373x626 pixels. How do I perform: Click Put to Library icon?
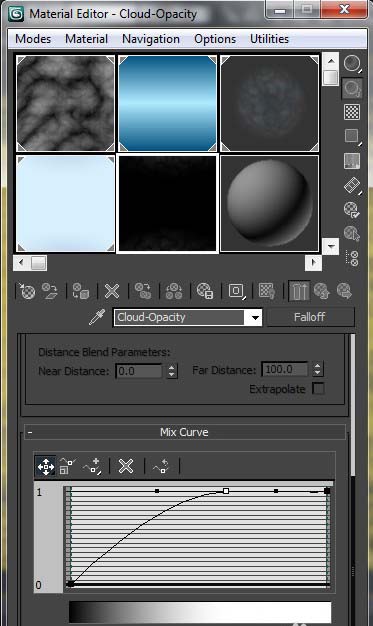(205, 291)
